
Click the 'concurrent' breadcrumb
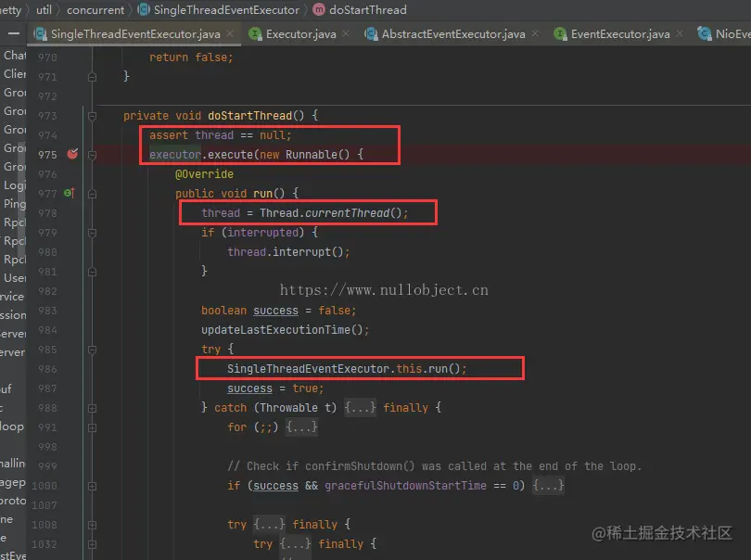click(95, 9)
